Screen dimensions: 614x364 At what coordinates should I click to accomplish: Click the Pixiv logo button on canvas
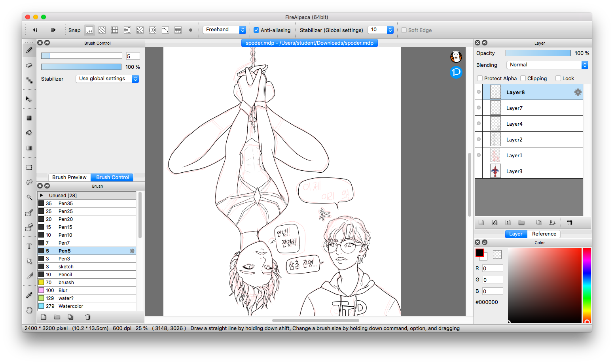coord(456,72)
